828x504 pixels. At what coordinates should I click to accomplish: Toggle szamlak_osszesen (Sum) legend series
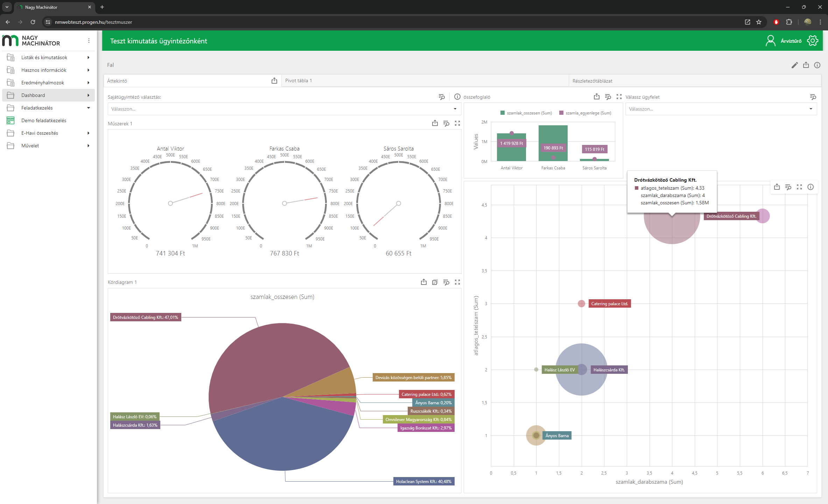click(526, 113)
